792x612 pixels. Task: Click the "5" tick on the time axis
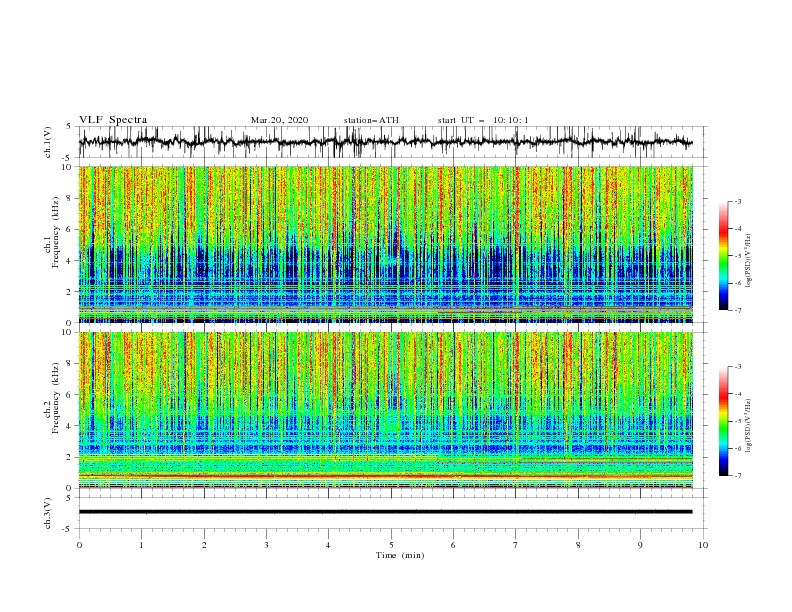(391, 545)
